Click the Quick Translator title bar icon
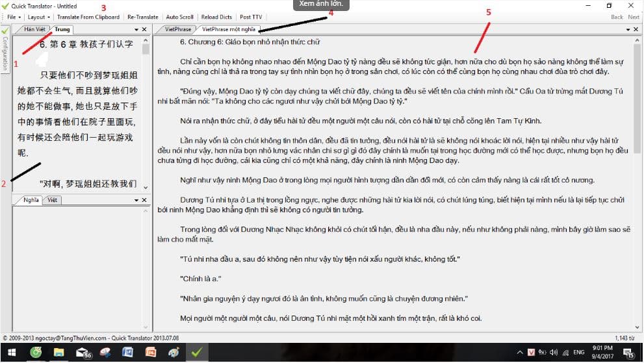Viewport: 644px width, 363px height. click(x=5, y=6)
